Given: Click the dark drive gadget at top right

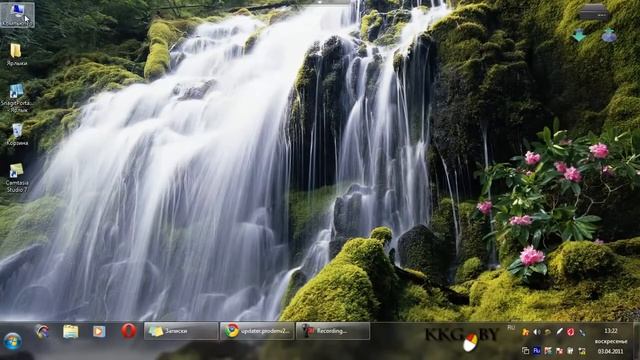Looking at the screenshot, I should click(x=594, y=12).
